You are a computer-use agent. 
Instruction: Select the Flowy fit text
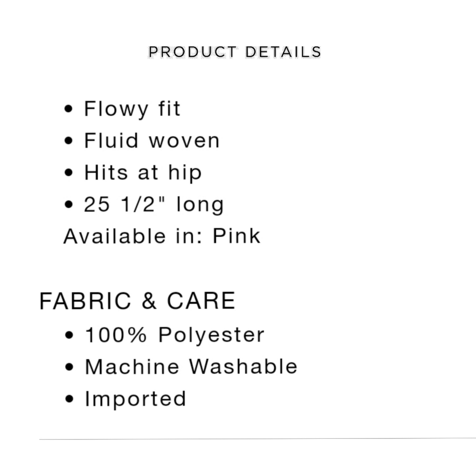point(132,109)
